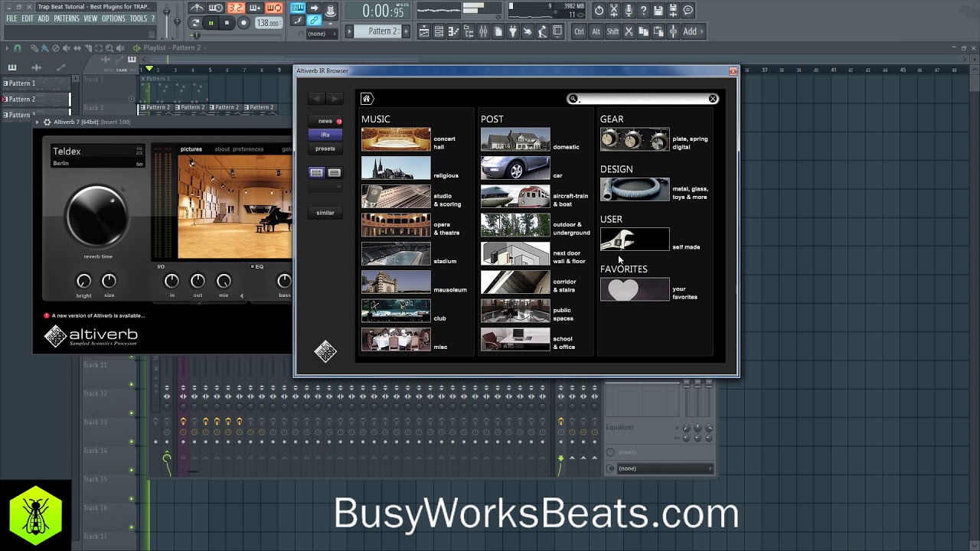Viewport: 980px width, 551px height.
Task: Switch to Altiverb pictures tab
Action: pyautogui.click(x=191, y=149)
